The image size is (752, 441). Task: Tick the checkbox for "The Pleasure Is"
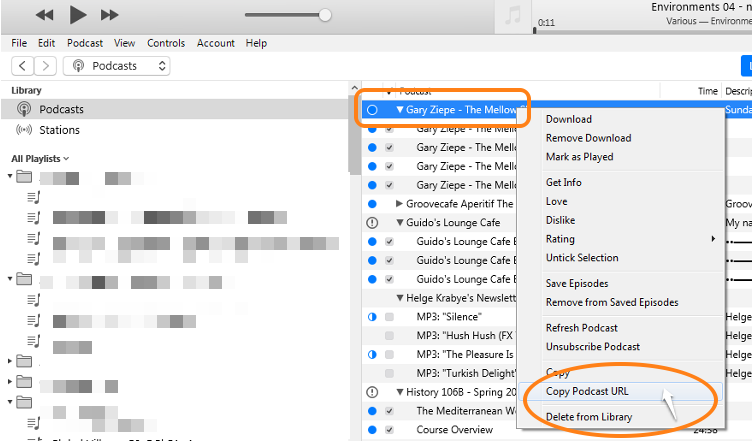click(x=389, y=355)
